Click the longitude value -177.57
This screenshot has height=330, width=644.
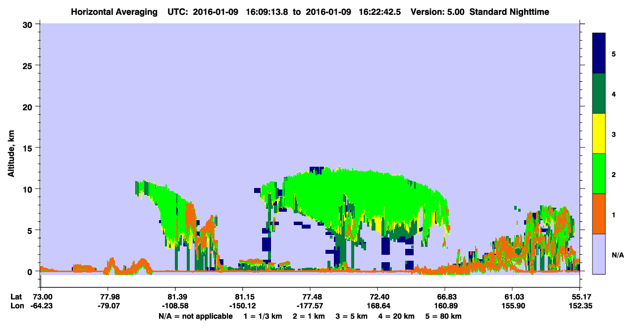click(310, 306)
